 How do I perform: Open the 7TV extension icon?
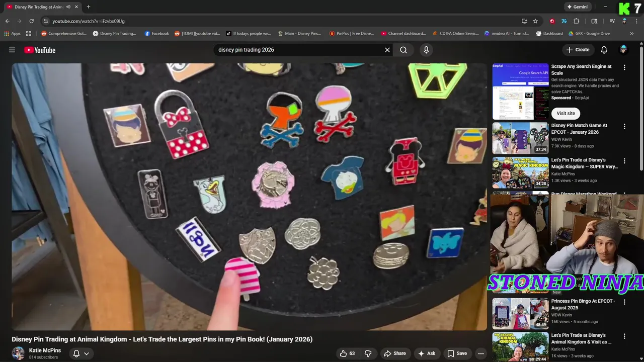coord(564,21)
